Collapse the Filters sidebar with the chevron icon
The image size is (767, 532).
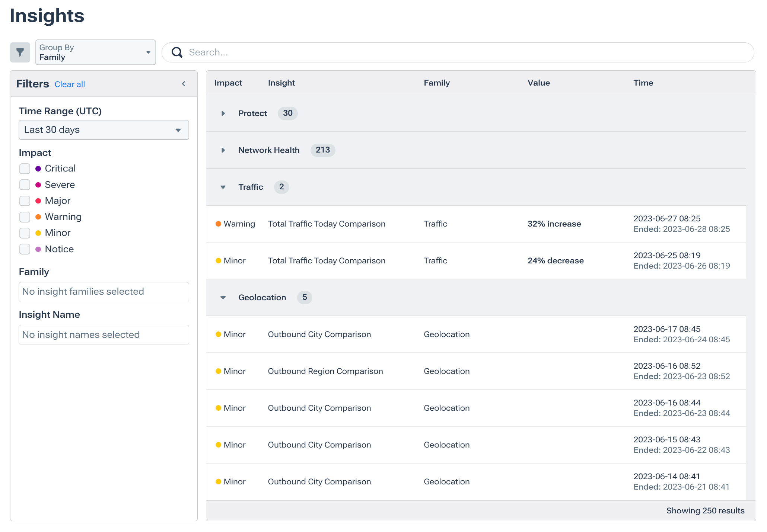(183, 84)
